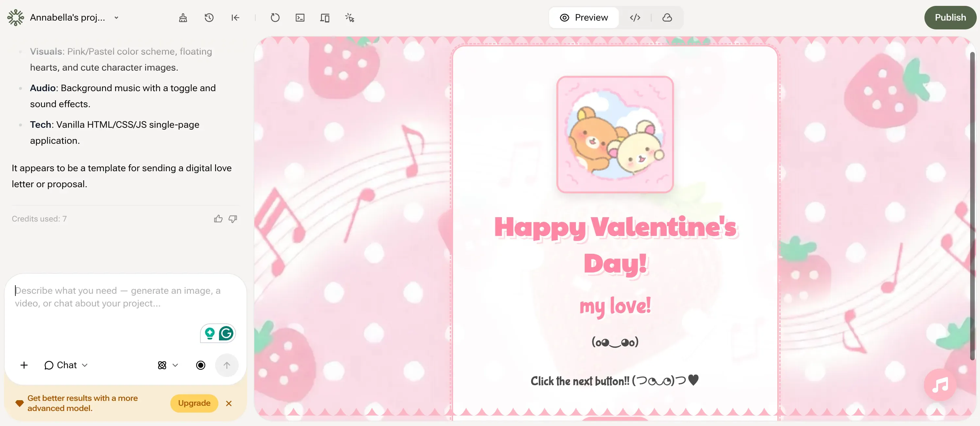The image size is (980, 426).
Task: Open the cloud deployment icon
Action: [x=667, y=18]
